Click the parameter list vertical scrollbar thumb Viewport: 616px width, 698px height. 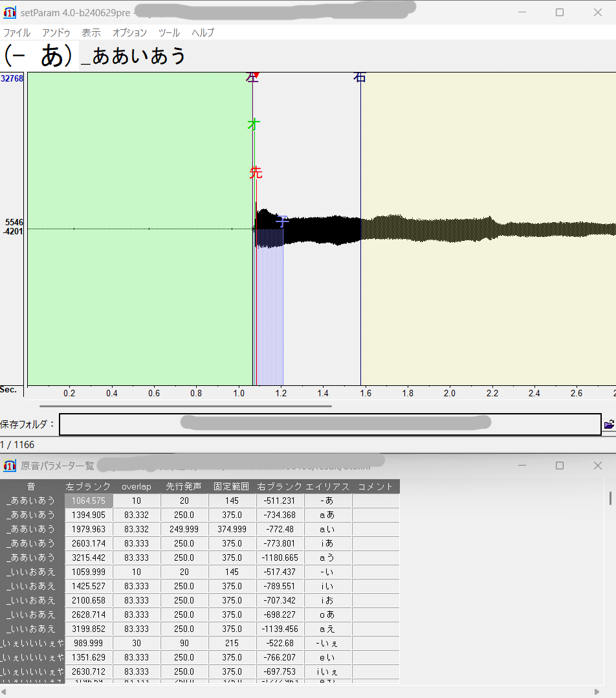point(611,498)
